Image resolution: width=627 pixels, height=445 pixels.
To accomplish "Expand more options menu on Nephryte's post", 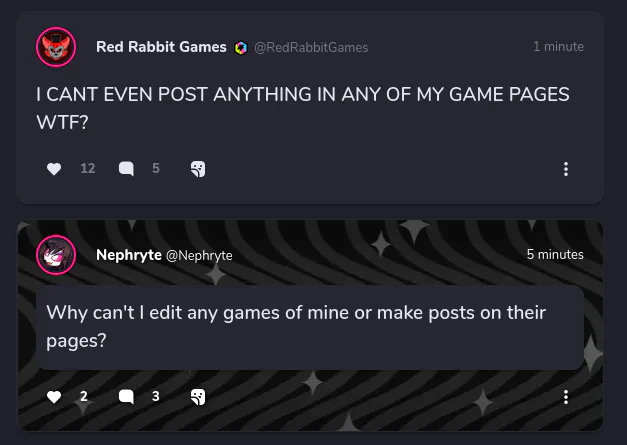I will click(566, 397).
